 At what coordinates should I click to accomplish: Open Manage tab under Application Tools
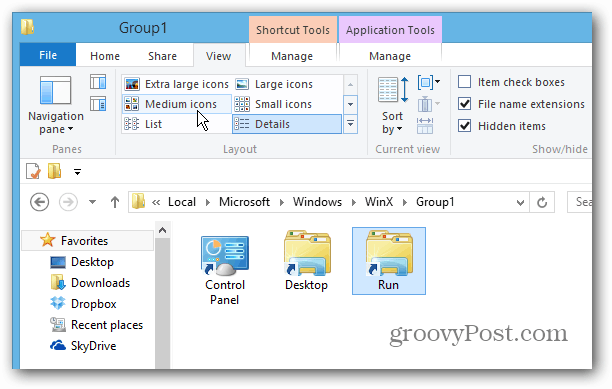pyautogui.click(x=390, y=56)
